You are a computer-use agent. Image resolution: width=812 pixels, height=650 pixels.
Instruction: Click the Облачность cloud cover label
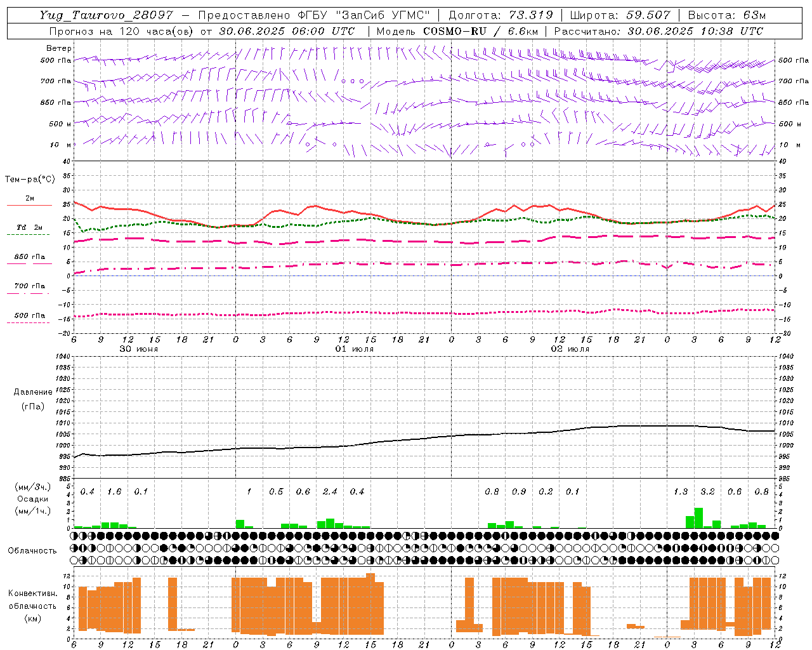tap(32, 550)
